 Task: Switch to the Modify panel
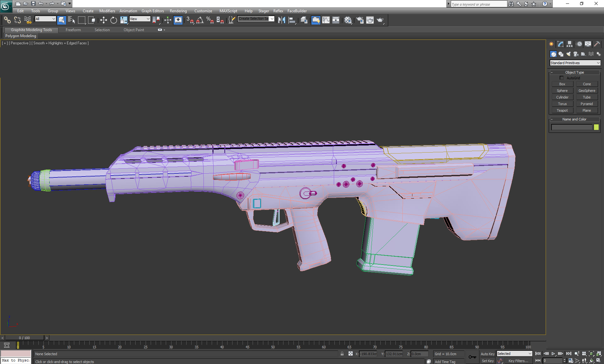coord(560,44)
